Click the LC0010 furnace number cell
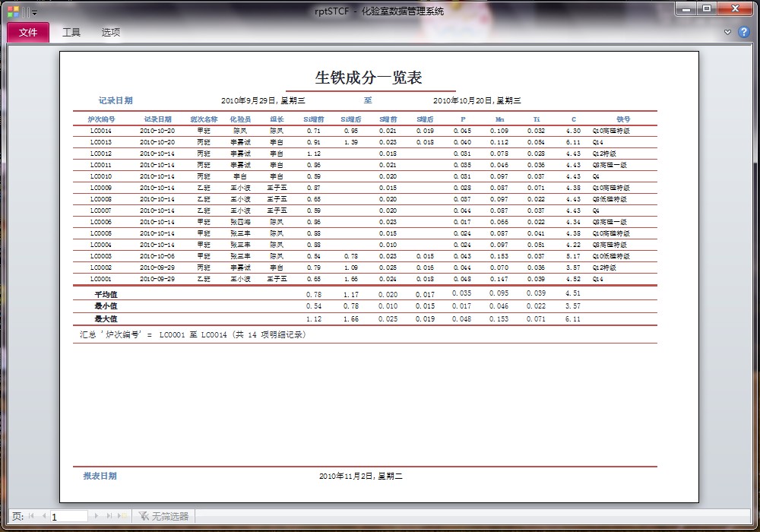Viewport: 760px width, 532px height. (x=101, y=176)
